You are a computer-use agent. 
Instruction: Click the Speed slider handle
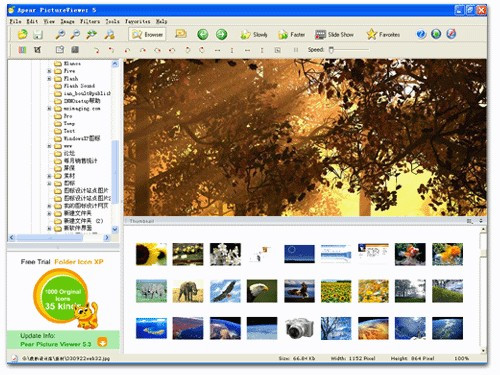(331, 50)
